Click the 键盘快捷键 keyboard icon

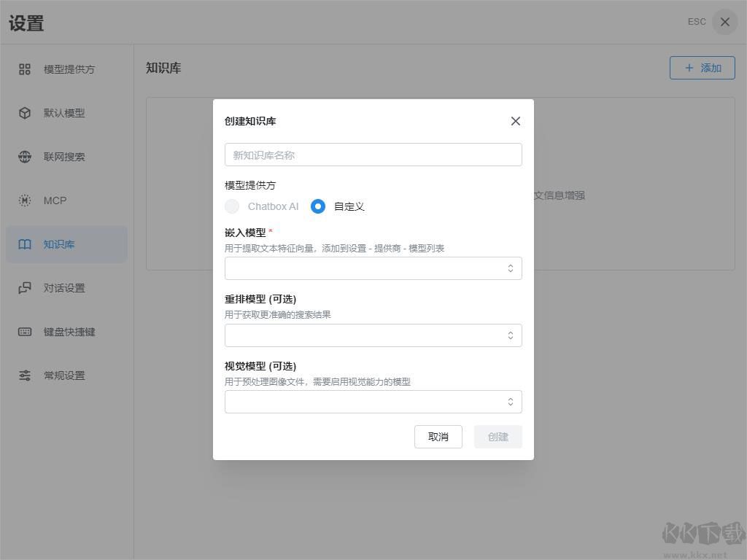click(24, 332)
